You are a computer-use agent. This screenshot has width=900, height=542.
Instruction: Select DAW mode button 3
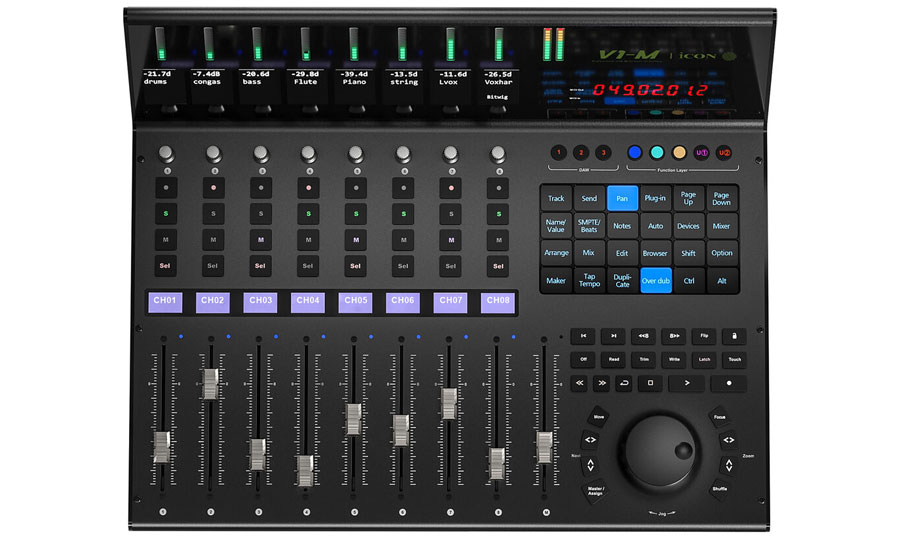(x=603, y=153)
